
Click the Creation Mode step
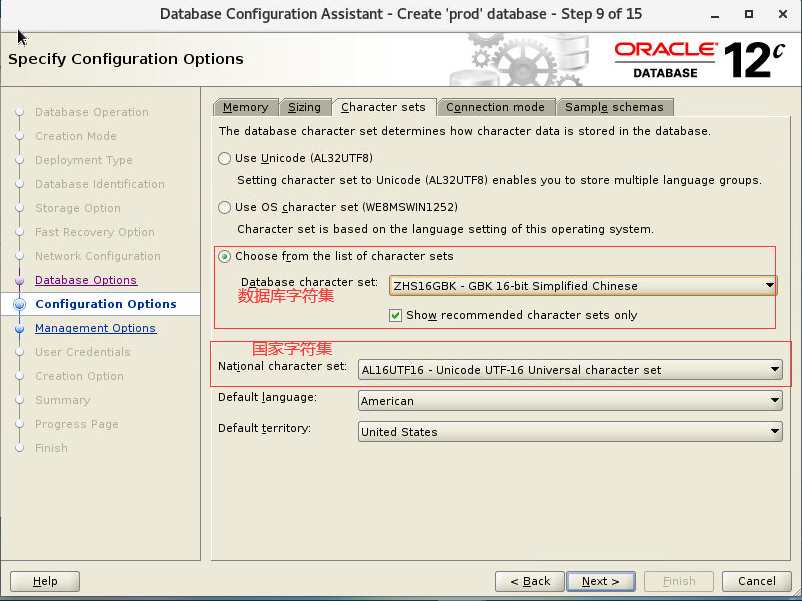point(76,136)
